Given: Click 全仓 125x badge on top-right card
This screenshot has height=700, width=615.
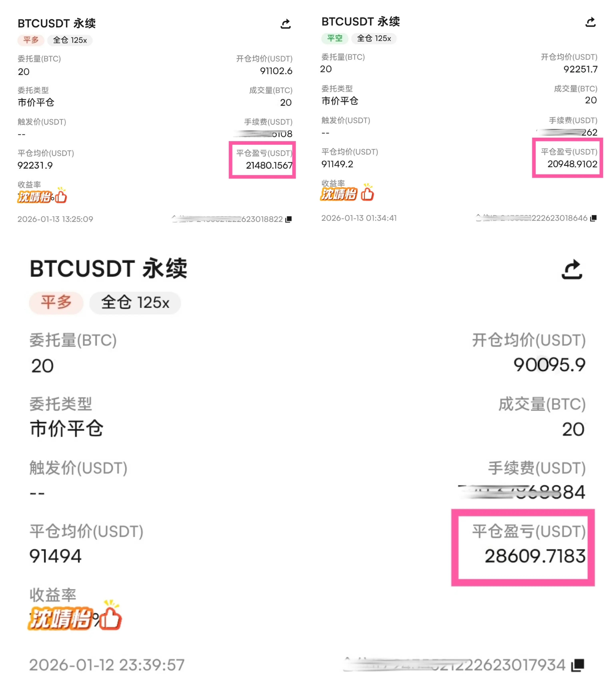Looking at the screenshot, I should (374, 38).
